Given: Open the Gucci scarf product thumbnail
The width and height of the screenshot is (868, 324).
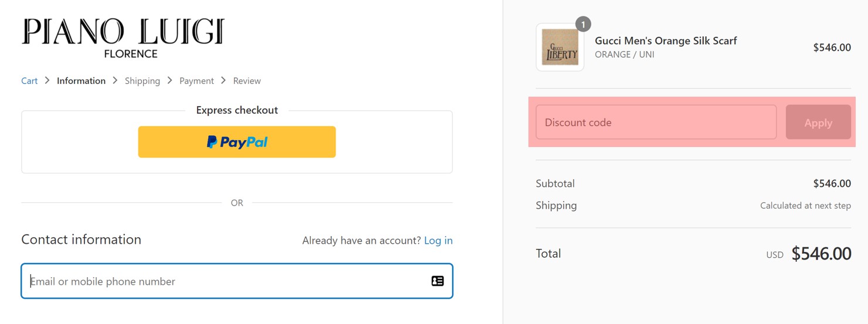Looking at the screenshot, I should click(x=560, y=47).
